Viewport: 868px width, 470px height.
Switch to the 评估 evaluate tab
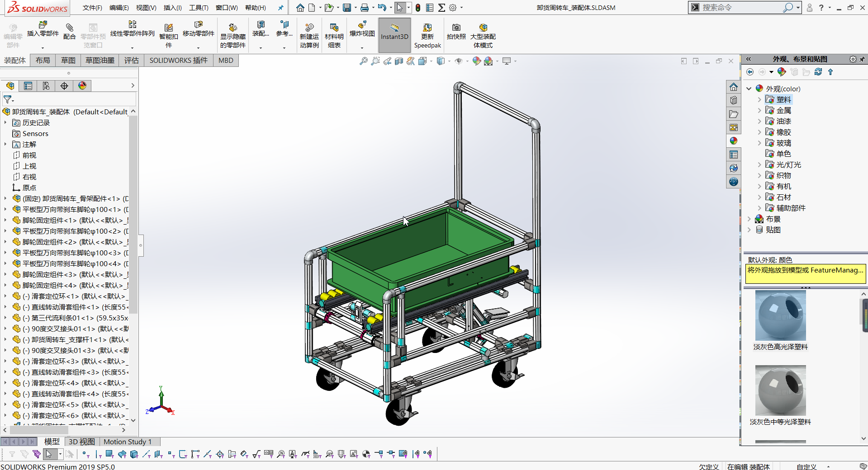pyautogui.click(x=131, y=60)
